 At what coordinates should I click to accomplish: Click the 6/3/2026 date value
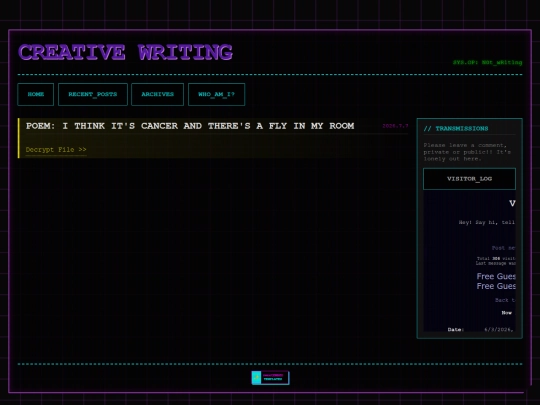499,330
